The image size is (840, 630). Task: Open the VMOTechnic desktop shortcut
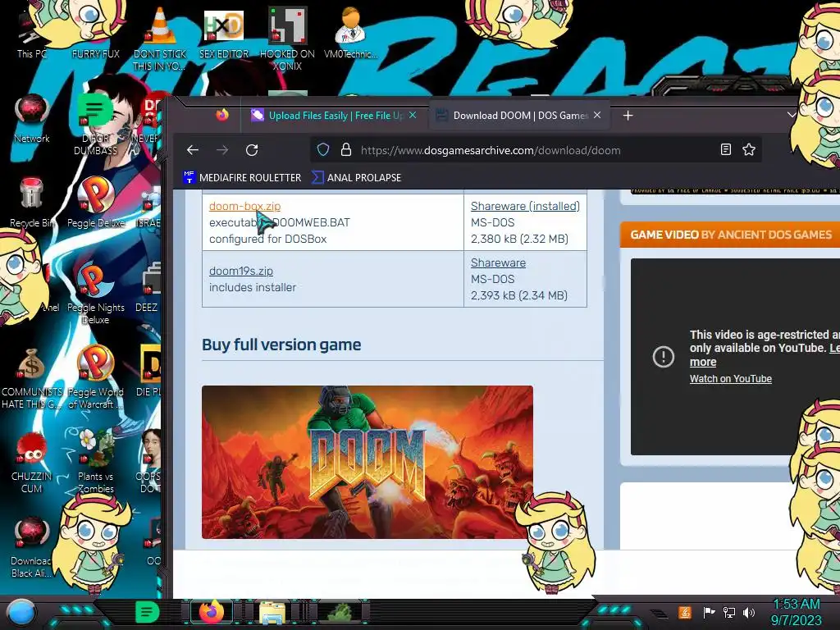351,33
